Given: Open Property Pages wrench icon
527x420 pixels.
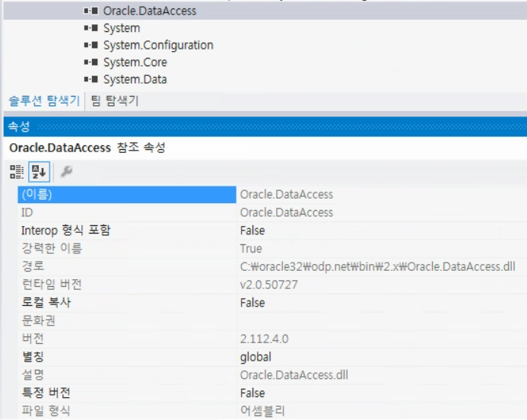Looking at the screenshot, I should [x=66, y=171].
